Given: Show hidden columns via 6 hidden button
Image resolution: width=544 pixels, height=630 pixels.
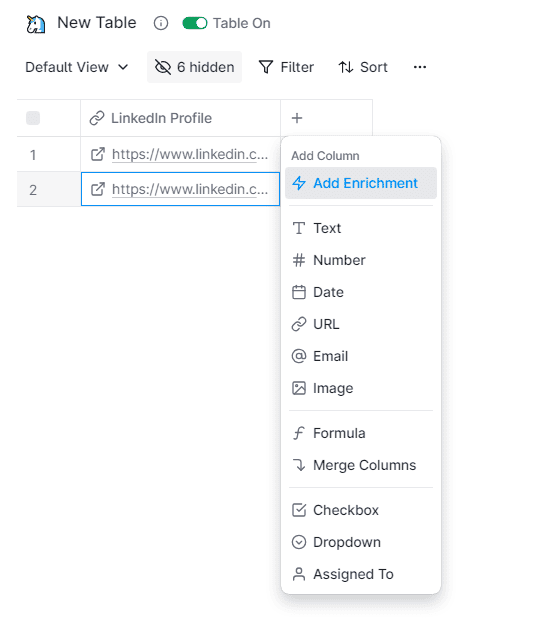Looking at the screenshot, I should (x=194, y=67).
